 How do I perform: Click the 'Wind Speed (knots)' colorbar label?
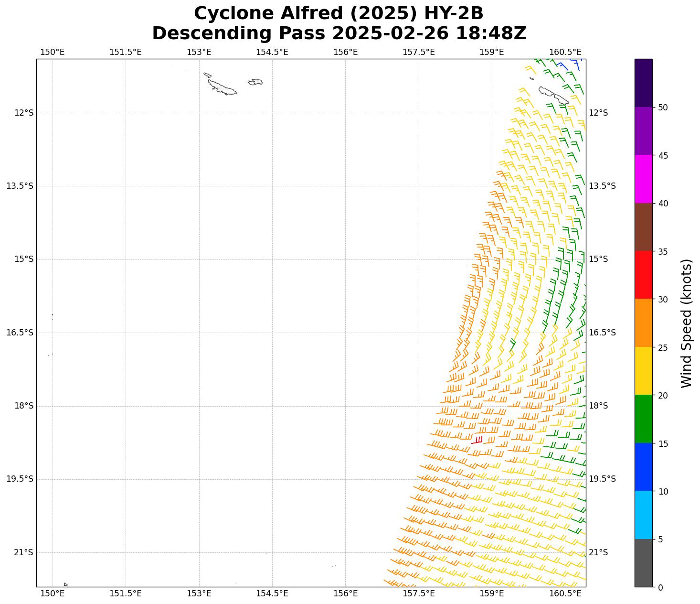[x=686, y=323]
